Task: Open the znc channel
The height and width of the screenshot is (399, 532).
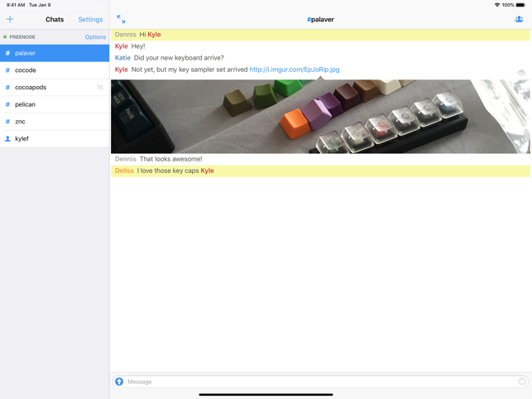Action: [x=55, y=122]
